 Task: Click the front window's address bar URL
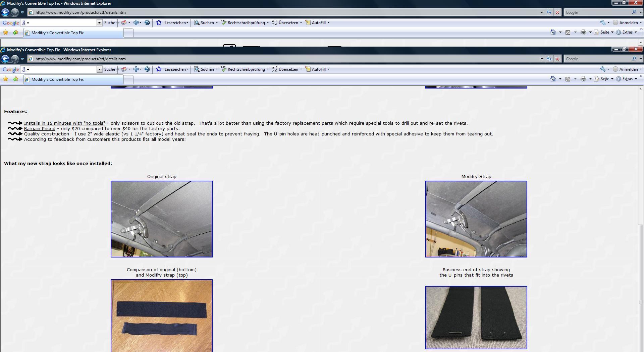(x=80, y=59)
